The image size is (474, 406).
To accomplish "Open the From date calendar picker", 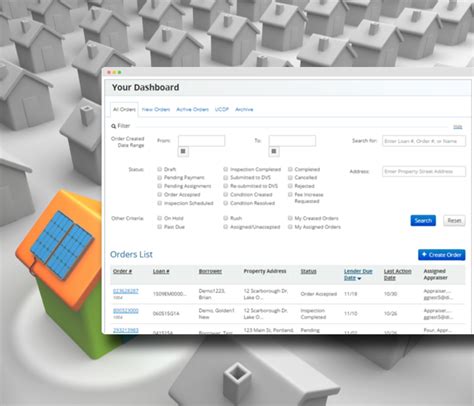I will (183, 151).
